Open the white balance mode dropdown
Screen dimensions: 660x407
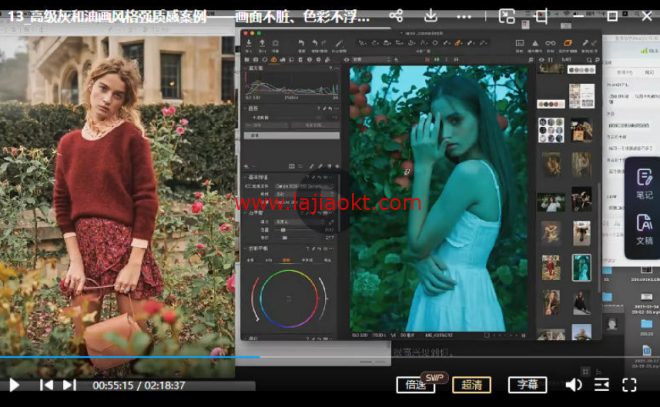pos(300,222)
